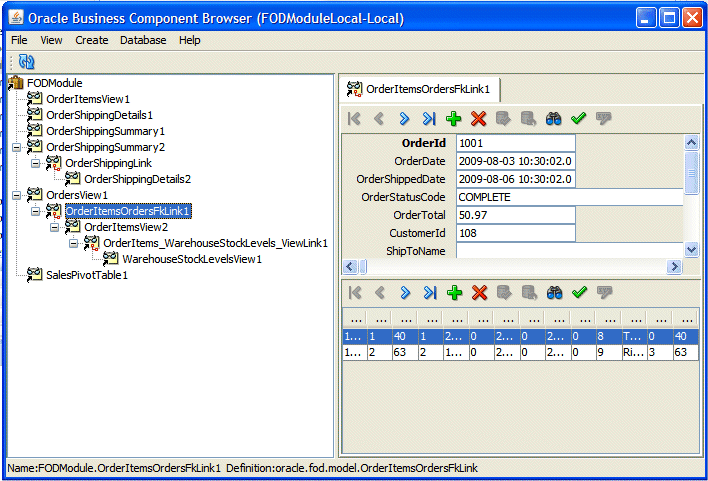Collapse the OrderShippingSummary2 node
708x481 pixels.
[x=16, y=147]
